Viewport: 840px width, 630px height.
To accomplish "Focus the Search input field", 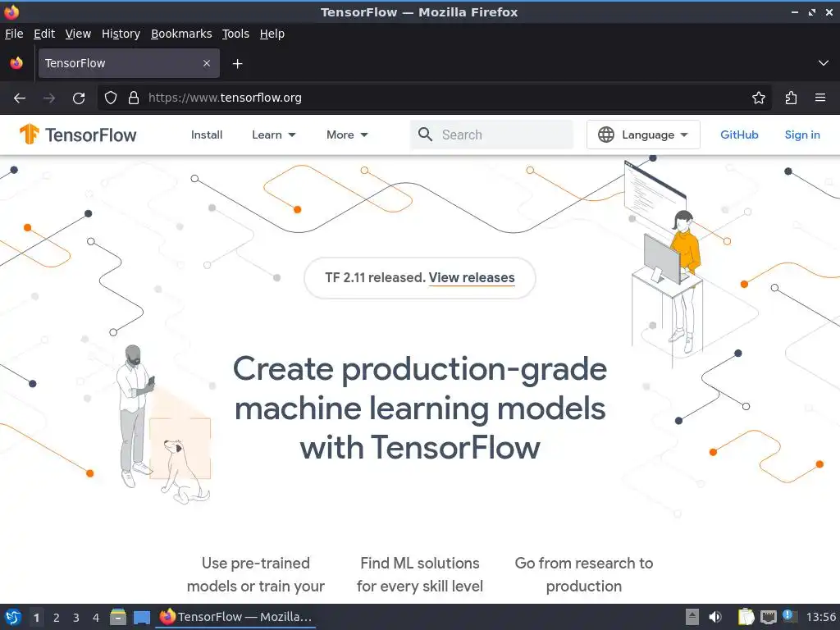I will point(492,135).
